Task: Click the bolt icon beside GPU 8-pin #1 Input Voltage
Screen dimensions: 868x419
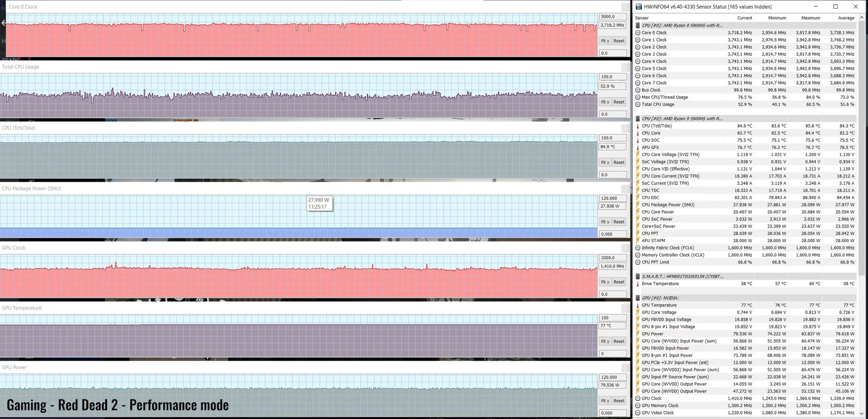Action: pyautogui.click(x=638, y=327)
